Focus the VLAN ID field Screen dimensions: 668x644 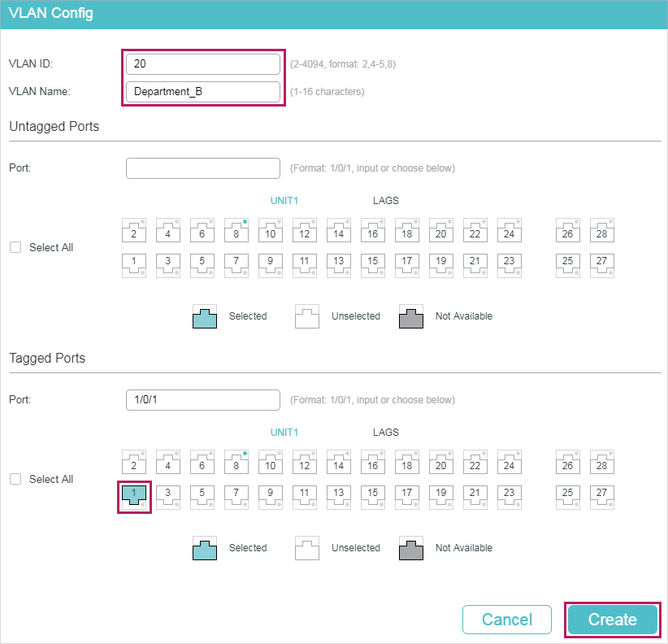[203, 64]
